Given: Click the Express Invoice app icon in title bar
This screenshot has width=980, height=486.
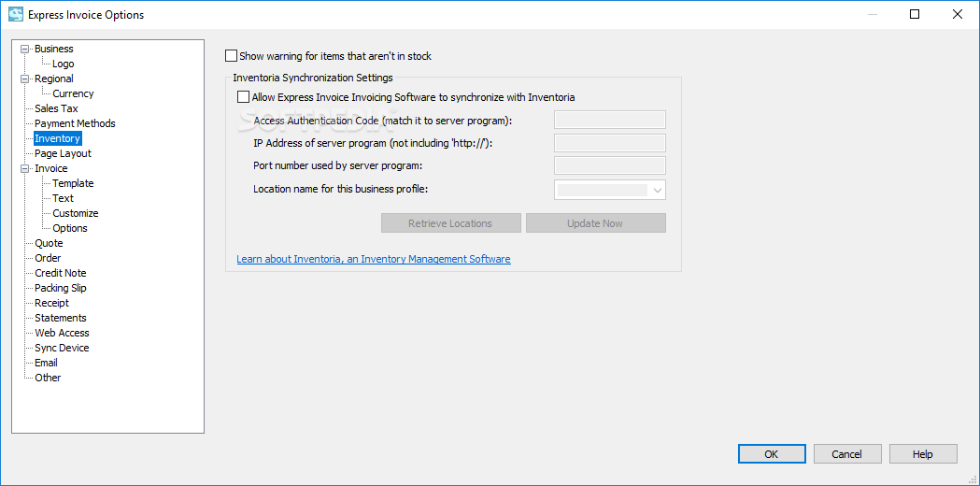Looking at the screenshot, I should pyautogui.click(x=16, y=14).
